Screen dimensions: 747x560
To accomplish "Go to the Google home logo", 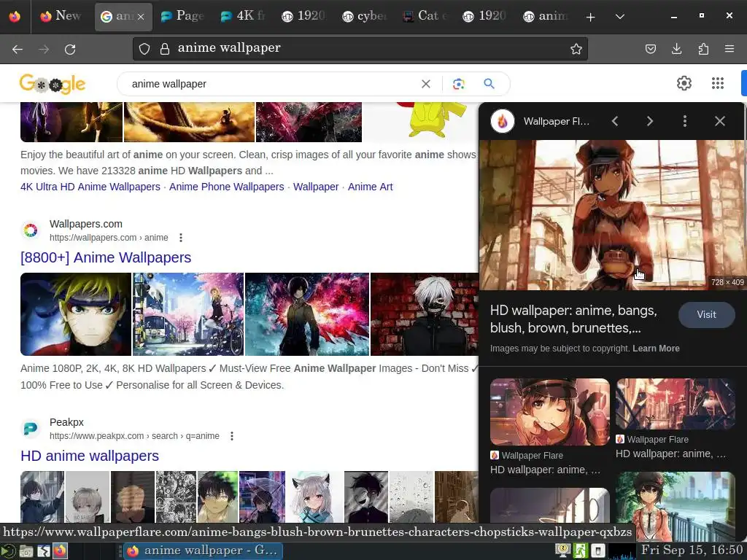I will (x=53, y=85).
